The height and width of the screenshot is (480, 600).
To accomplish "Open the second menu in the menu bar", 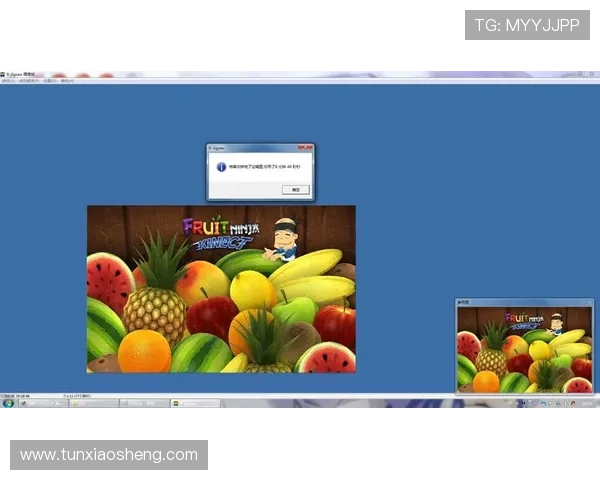I will coord(28,81).
